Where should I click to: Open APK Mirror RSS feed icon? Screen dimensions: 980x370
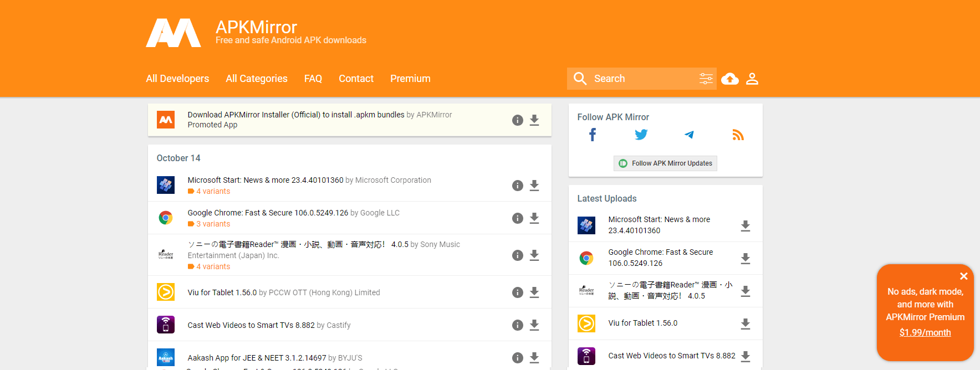(738, 135)
